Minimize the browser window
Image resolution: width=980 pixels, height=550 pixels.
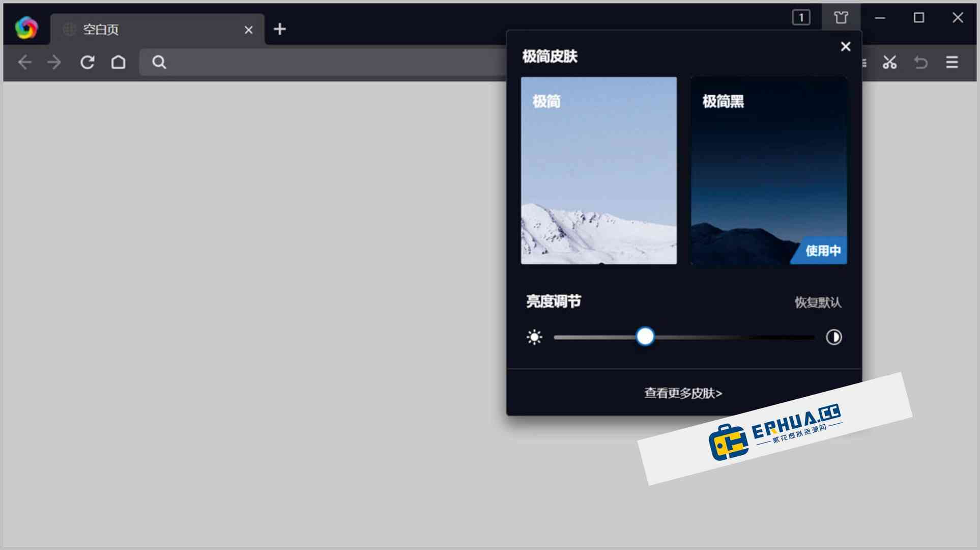point(880,18)
